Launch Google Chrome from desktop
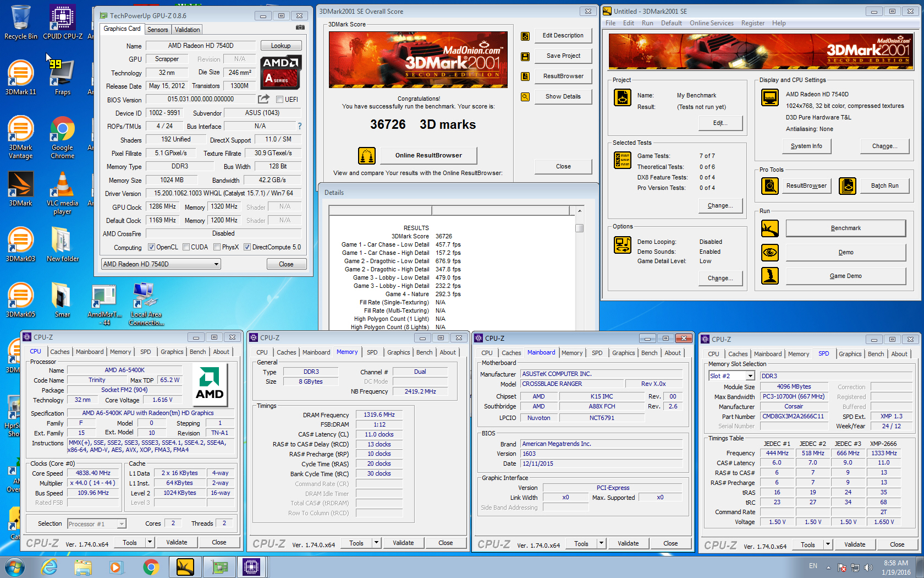This screenshot has height=578, width=924. [63, 138]
